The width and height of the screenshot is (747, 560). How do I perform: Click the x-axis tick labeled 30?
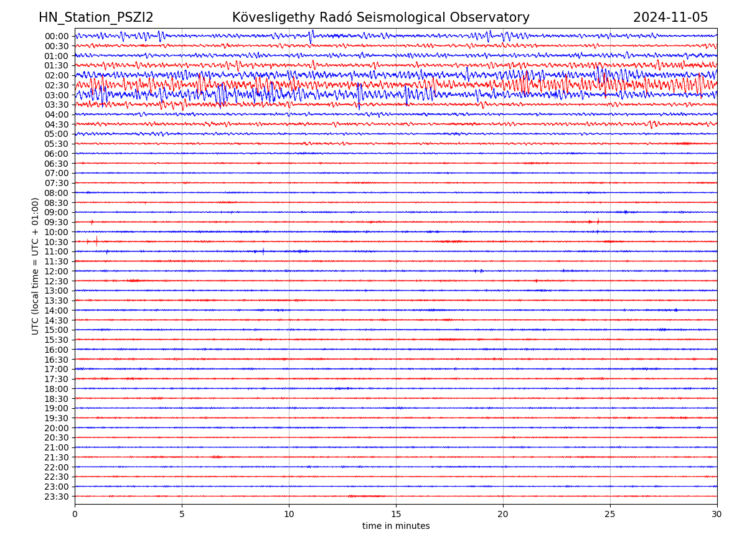click(717, 515)
